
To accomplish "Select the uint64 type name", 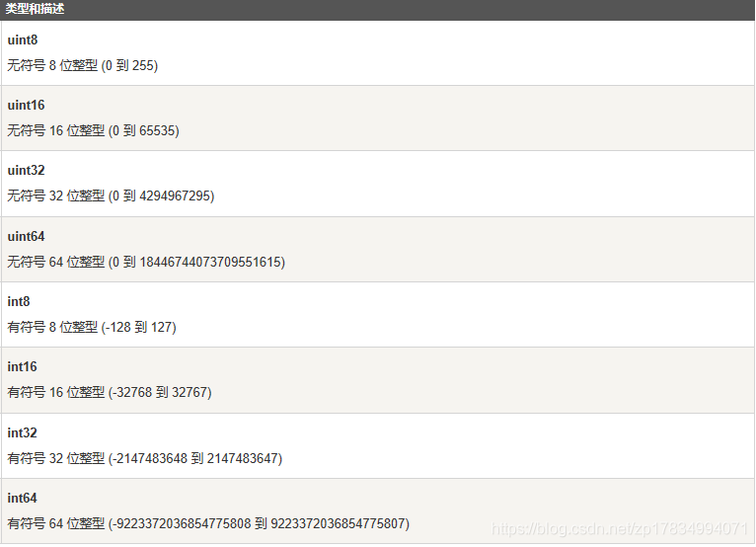I will pyautogui.click(x=26, y=236).
